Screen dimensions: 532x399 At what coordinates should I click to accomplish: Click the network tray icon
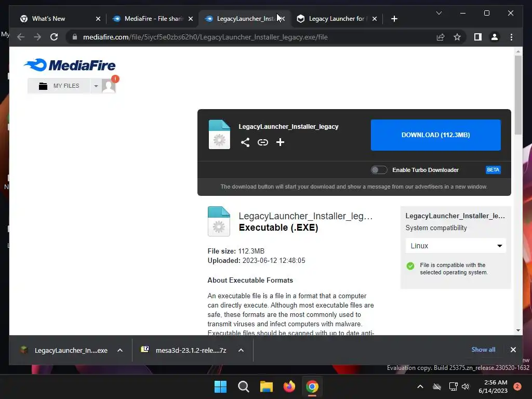coord(453,387)
